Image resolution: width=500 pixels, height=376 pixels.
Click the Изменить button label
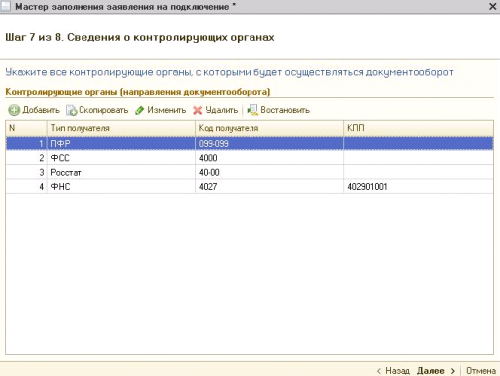click(166, 110)
